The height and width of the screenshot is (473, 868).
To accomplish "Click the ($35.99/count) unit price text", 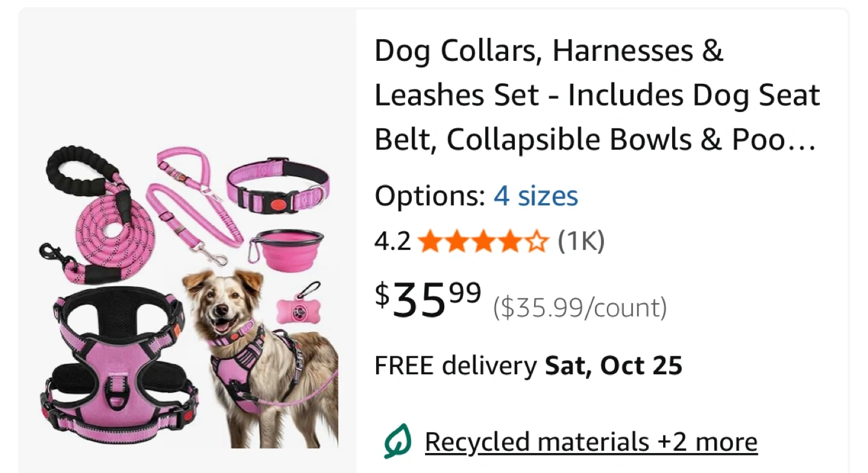I will 580,308.
